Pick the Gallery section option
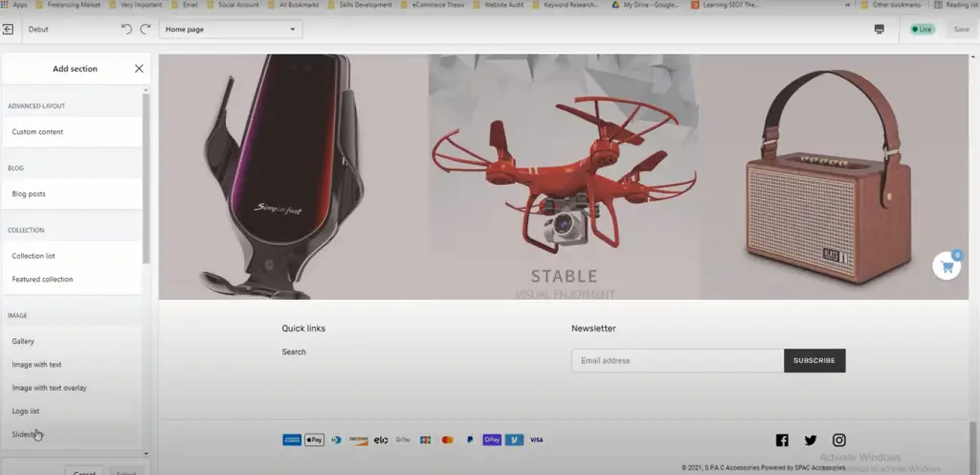This screenshot has height=475, width=980. 23,342
